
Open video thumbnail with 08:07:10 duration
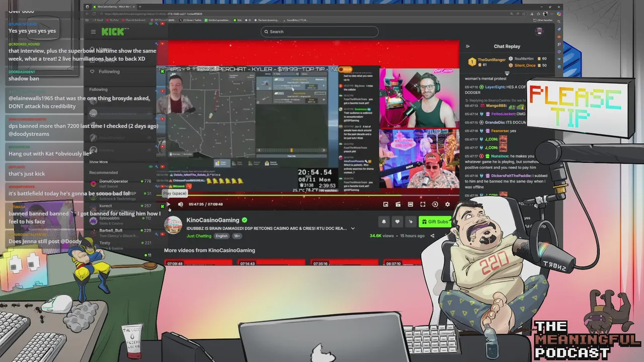tap(403, 262)
